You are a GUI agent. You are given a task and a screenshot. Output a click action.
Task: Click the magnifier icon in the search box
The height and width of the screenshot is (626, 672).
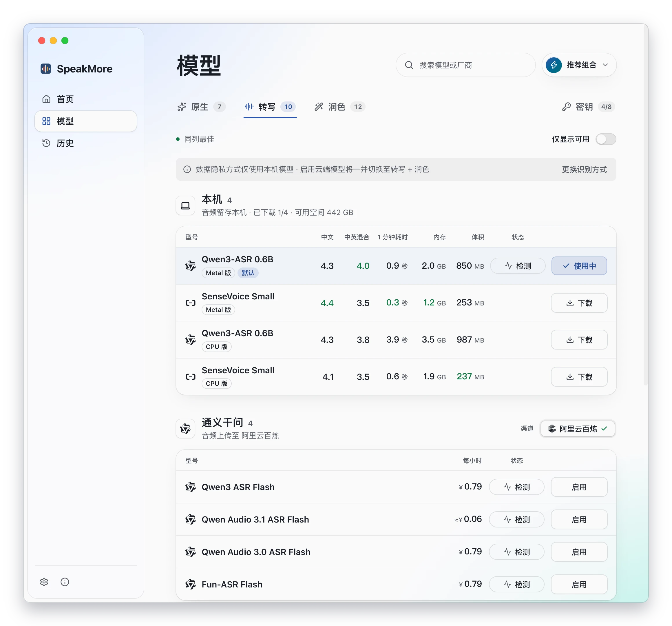click(409, 65)
